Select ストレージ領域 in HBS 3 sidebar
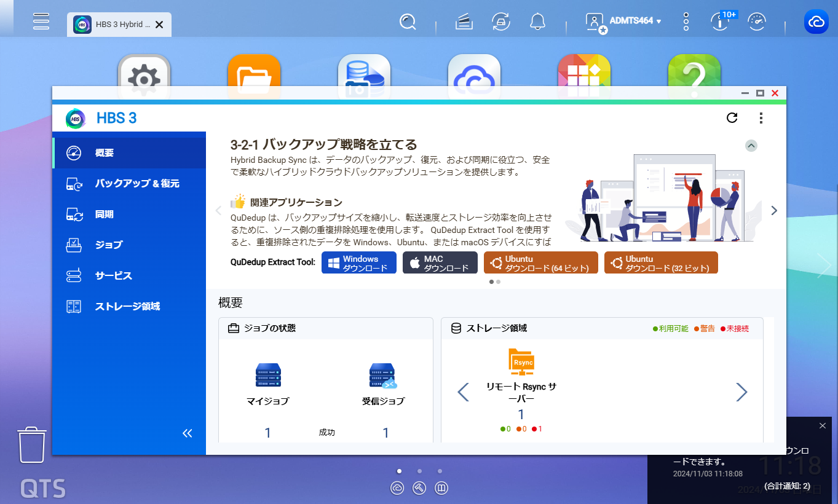Viewport: 838px width, 504px height. [129, 306]
